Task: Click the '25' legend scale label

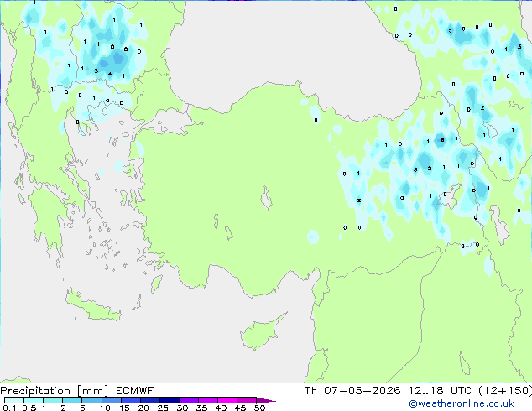Action: 163,408
